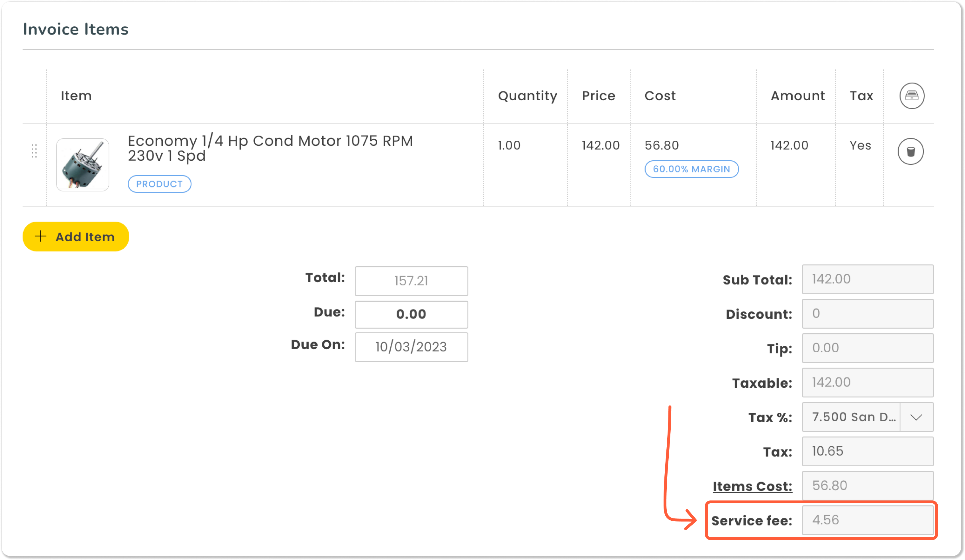Click the Tax field showing 10.65

[867, 451]
